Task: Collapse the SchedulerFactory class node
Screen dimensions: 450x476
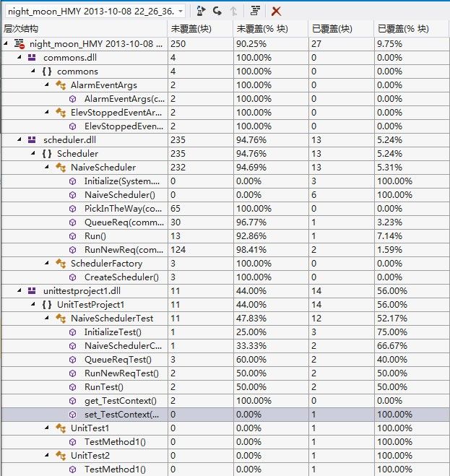Action: tap(47, 263)
